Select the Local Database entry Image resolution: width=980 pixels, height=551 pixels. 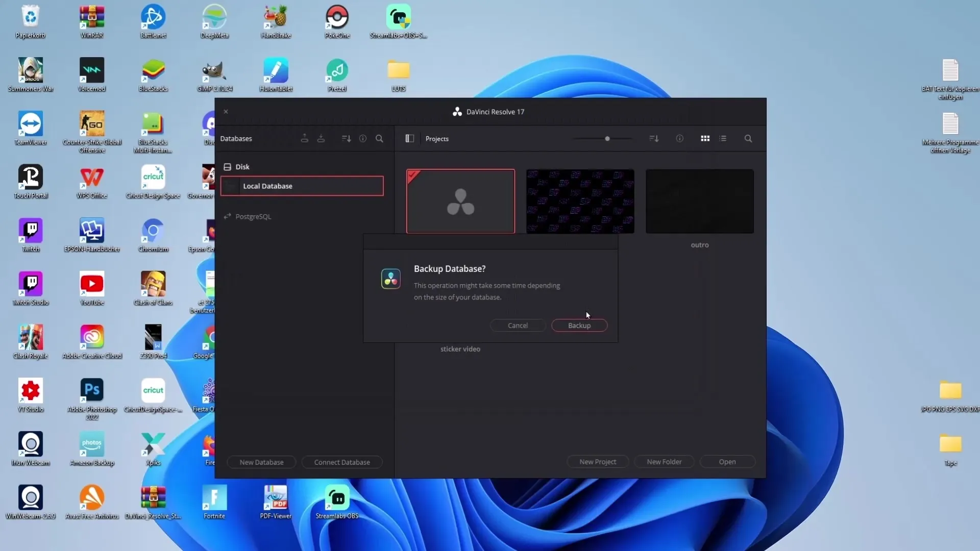coord(302,186)
